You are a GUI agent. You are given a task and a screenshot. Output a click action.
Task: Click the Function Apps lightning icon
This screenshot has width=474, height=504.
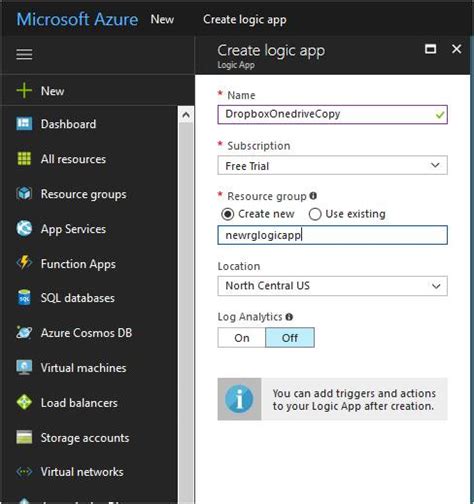click(x=24, y=263)
